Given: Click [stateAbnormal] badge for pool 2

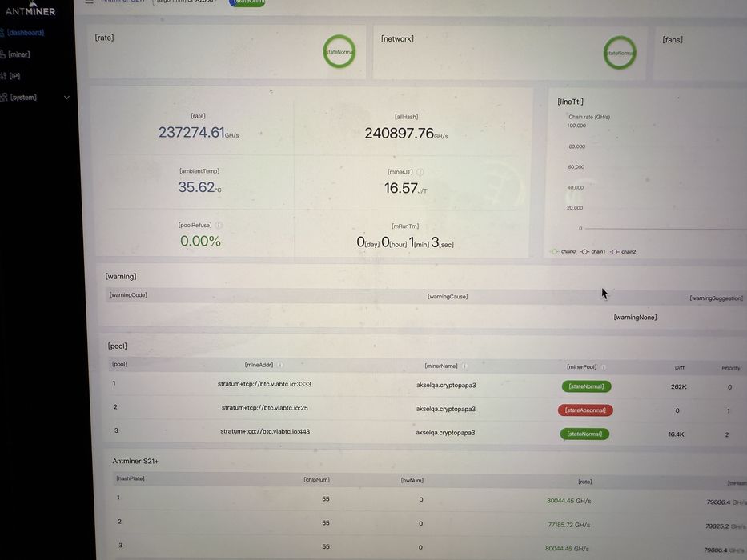Looking at the screenshot, I should pos(585,410).
